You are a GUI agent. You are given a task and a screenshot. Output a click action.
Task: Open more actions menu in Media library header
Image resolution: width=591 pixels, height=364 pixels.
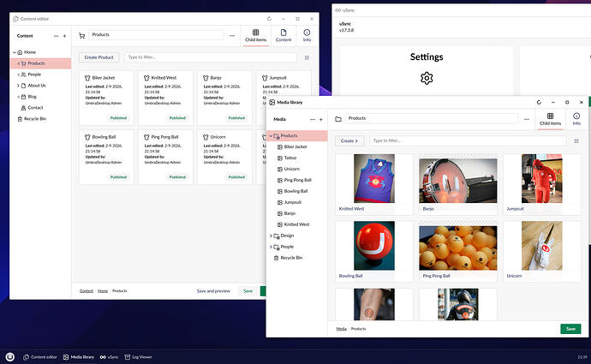coord(526,119)
